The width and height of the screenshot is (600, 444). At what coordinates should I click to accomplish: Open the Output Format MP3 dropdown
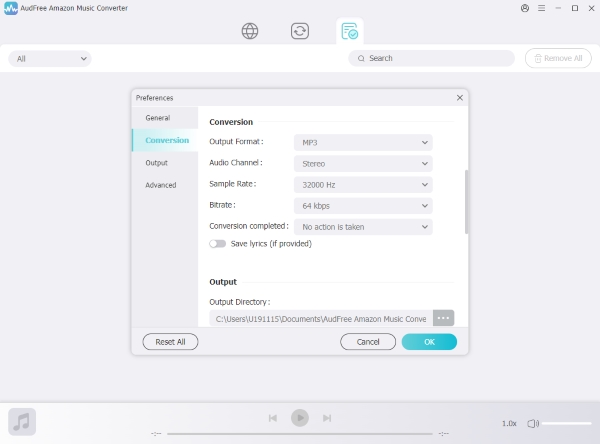[363, 142]
